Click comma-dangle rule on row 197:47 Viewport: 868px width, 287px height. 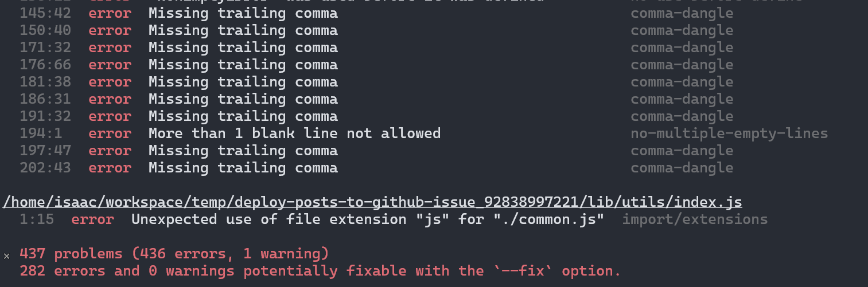coord(682,151)
